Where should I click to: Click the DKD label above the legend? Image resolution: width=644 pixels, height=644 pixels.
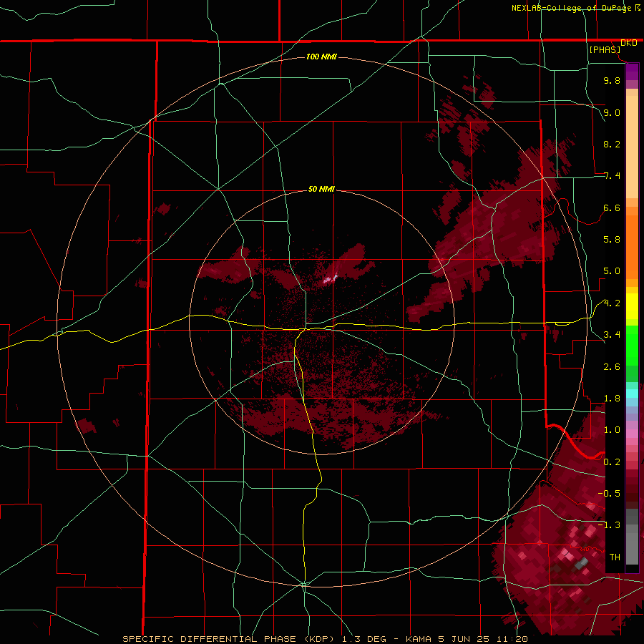(x=629, y=43)
